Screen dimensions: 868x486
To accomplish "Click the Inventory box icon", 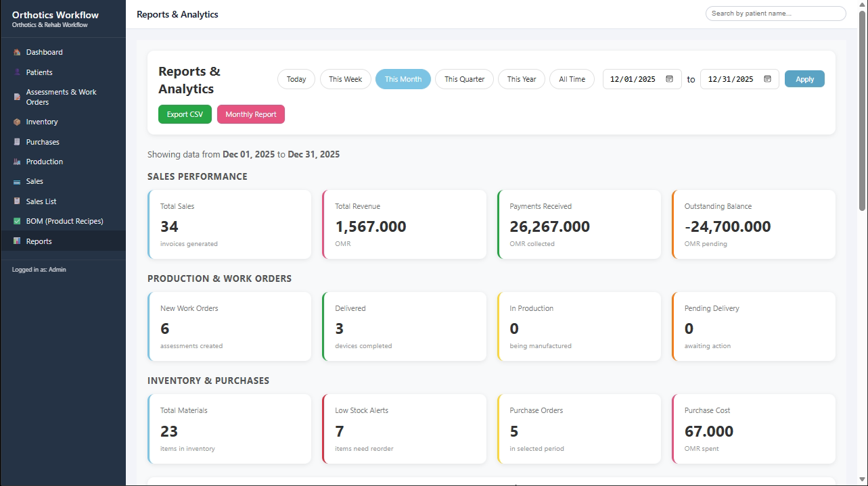I will point(17,122).
